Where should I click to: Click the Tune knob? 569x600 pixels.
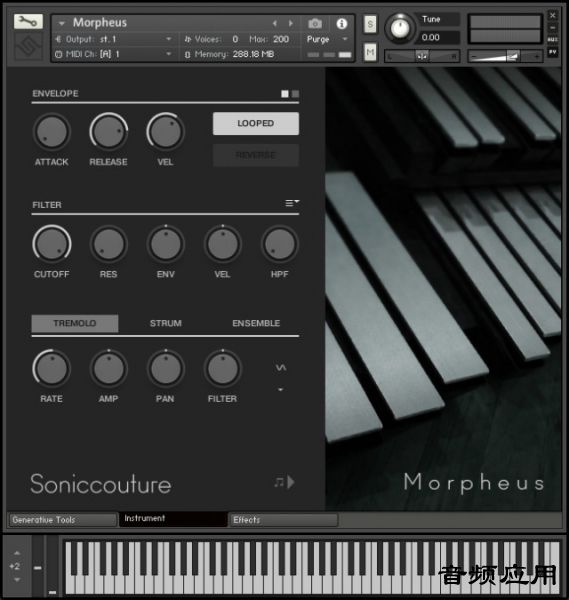(x=400, y=28)
